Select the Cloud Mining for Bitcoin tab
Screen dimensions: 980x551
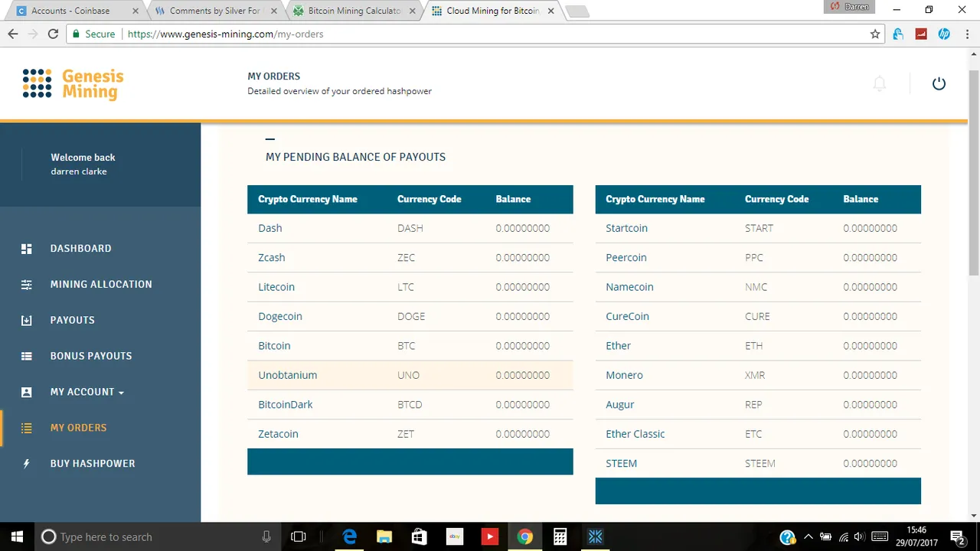coord(492,11)
